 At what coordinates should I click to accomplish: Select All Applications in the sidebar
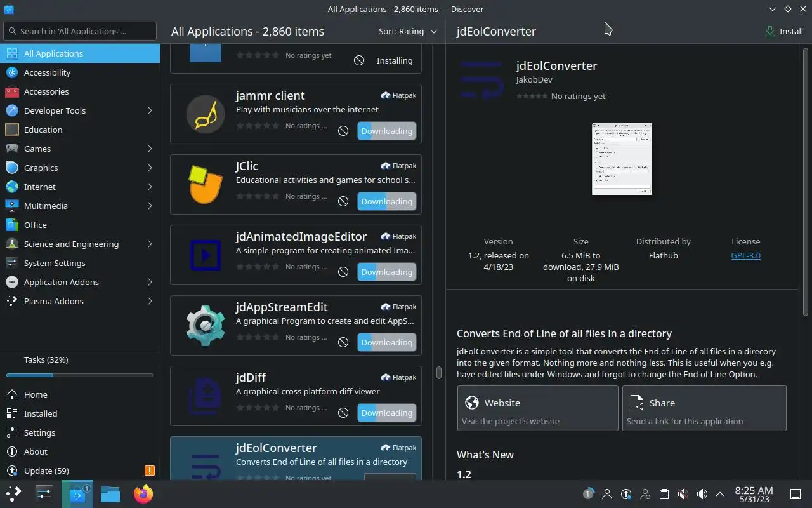tap(80, 53)
